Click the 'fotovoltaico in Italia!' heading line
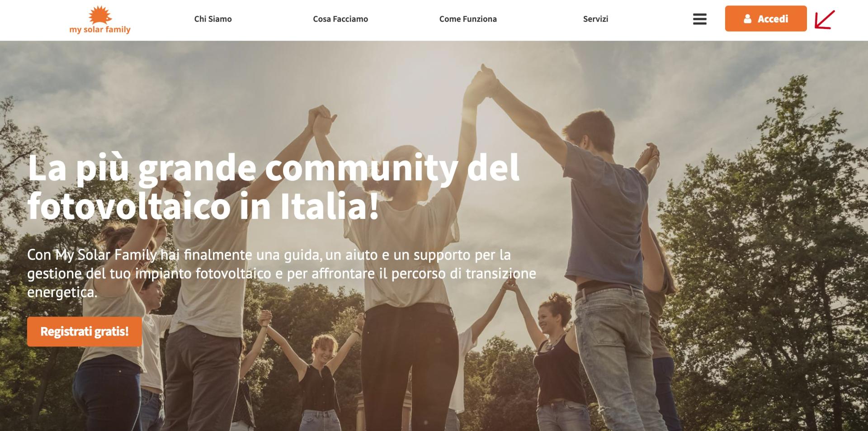This screenshot has width=868, height=431. click(x=203, y=206)
